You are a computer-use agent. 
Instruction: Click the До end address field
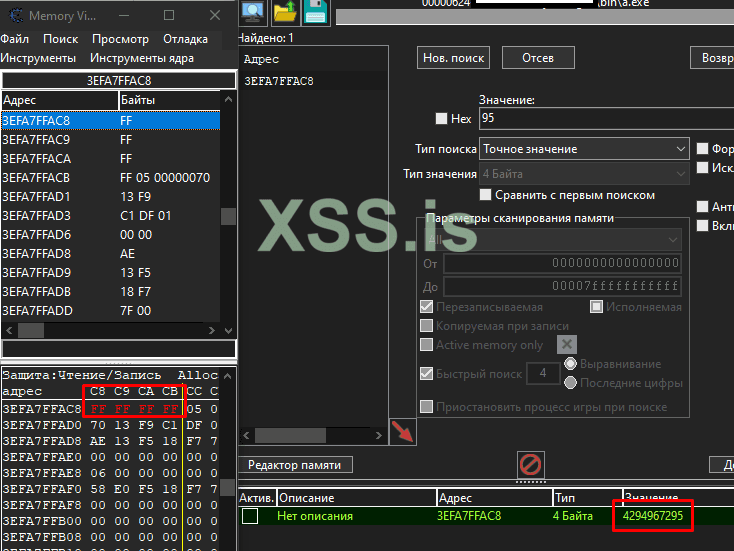click(x=562, y=286)
